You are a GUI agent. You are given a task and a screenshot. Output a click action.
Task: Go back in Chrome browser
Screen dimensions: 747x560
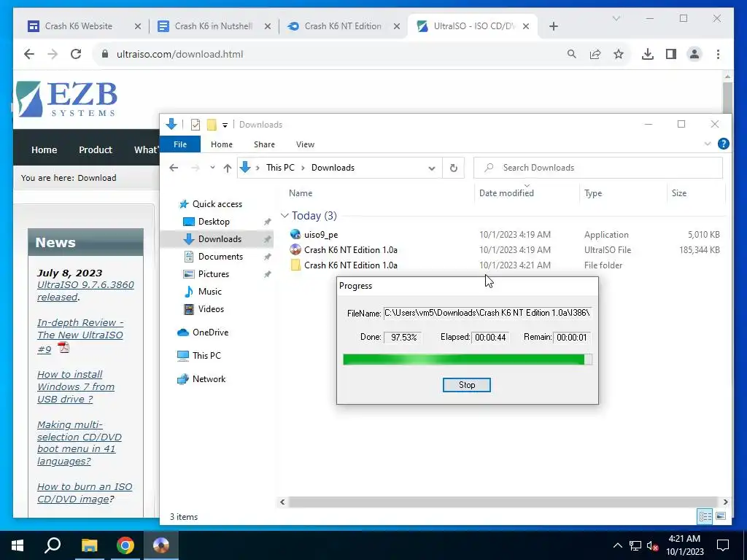pyautogui.click(x=29, y=54)
